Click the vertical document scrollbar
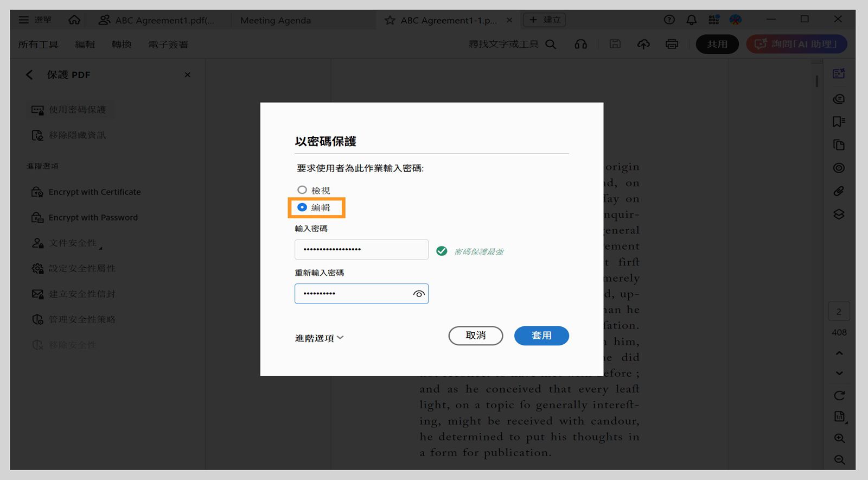This screenshot has height=480, width=868. pos(817,81)
